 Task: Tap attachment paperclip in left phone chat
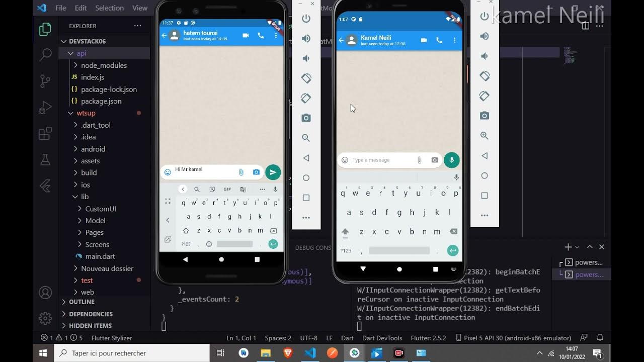coord(241,172)
